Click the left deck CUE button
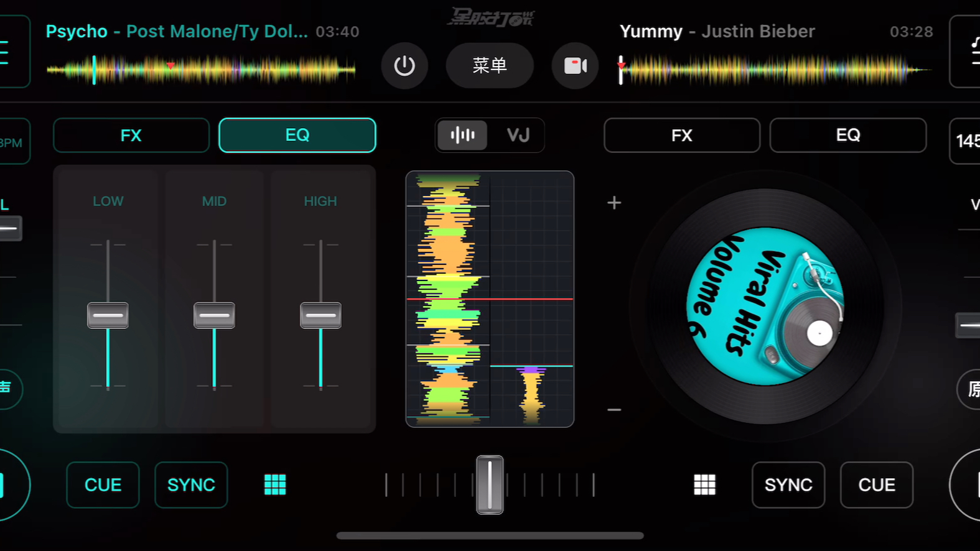This screenshot has height=551, width=980. (103, 485)
